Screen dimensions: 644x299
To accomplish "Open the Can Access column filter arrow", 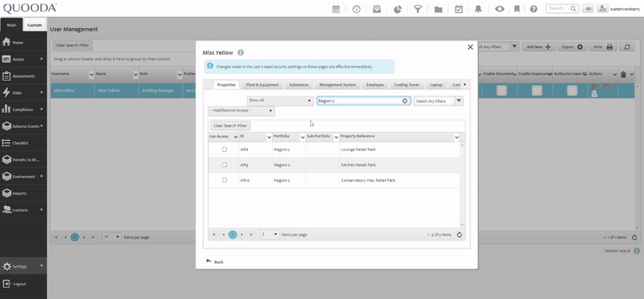I will 235,137.
